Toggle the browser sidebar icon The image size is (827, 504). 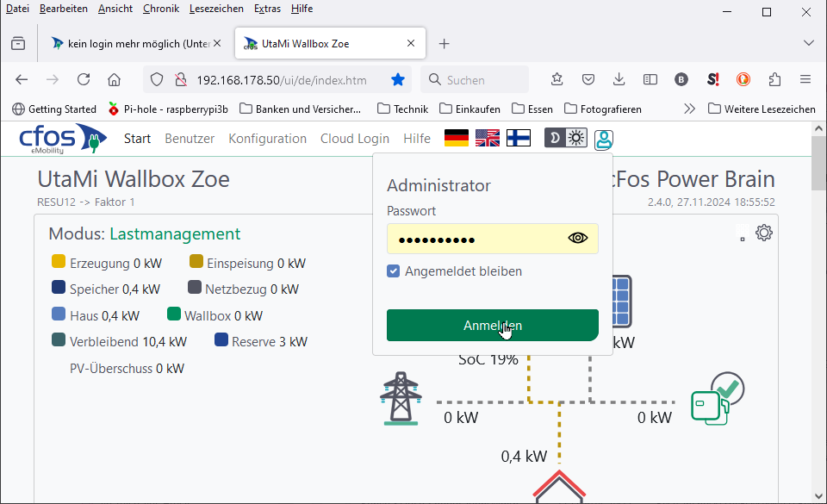650,79
